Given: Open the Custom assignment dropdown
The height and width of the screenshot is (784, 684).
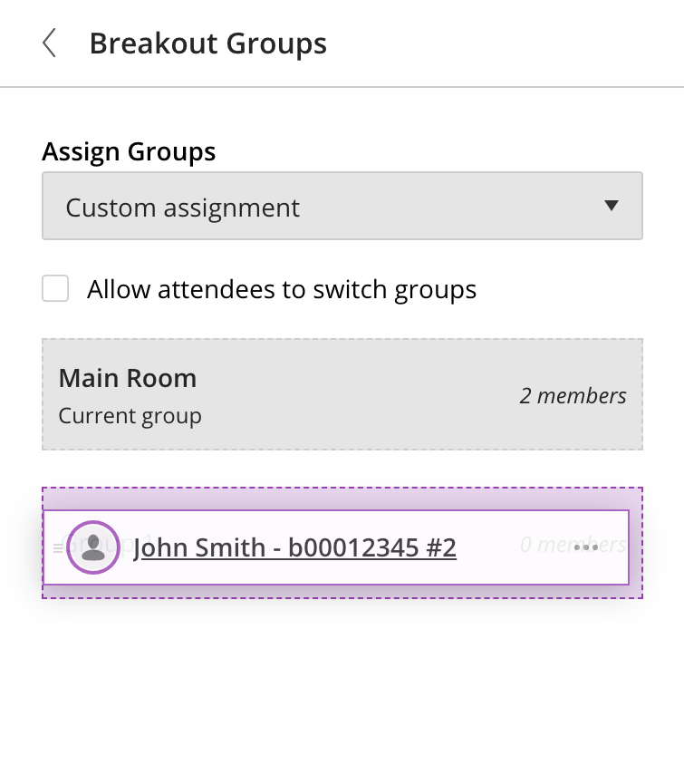Looking at the screenshot, I should coord(342,206).
